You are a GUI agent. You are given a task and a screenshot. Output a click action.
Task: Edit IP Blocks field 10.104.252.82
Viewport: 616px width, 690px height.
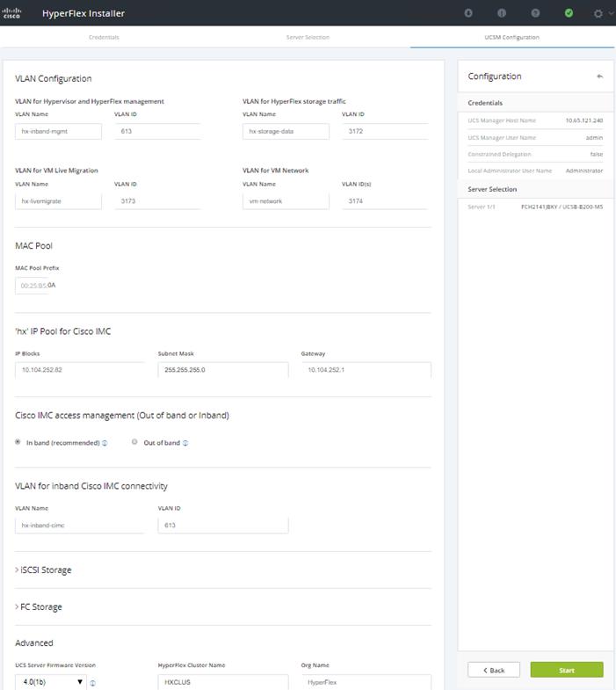80,370
